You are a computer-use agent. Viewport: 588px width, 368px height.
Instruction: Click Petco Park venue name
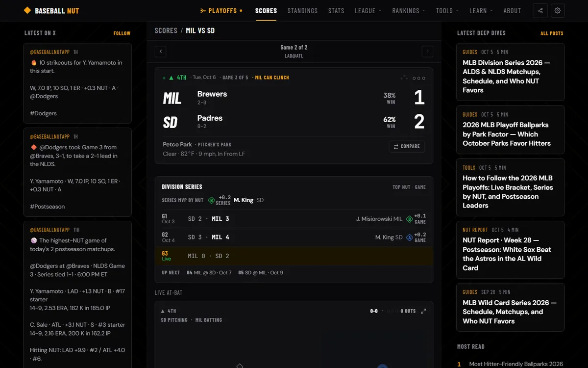pos(177,145)
